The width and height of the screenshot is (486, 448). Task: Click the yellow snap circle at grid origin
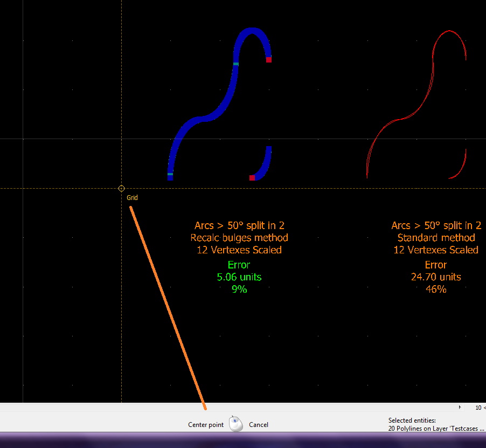coord(121,188)
